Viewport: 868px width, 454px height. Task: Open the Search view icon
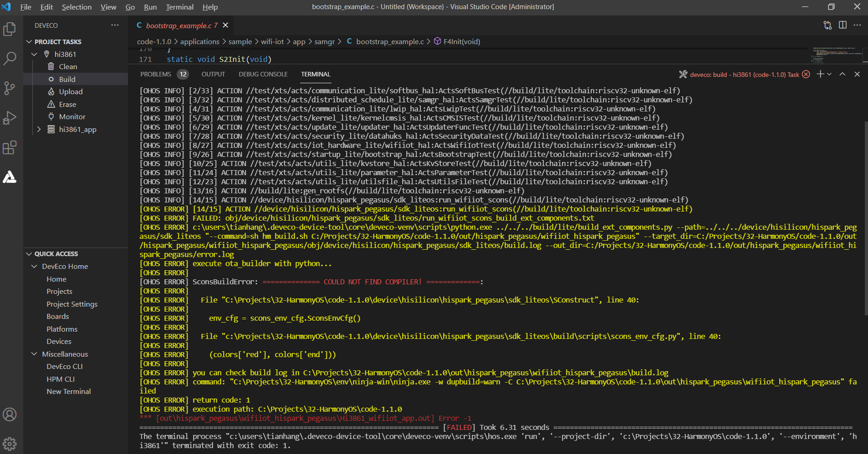tap(10, 59)
